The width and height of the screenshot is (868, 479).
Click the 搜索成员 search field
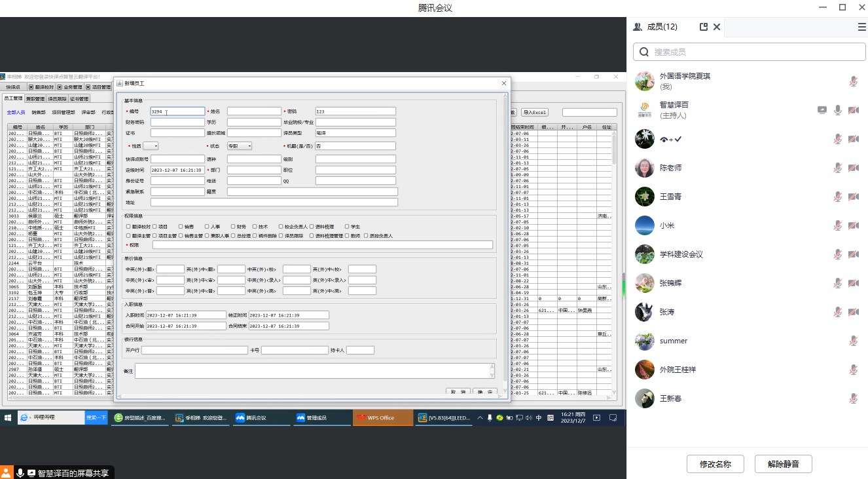[753, 52]
